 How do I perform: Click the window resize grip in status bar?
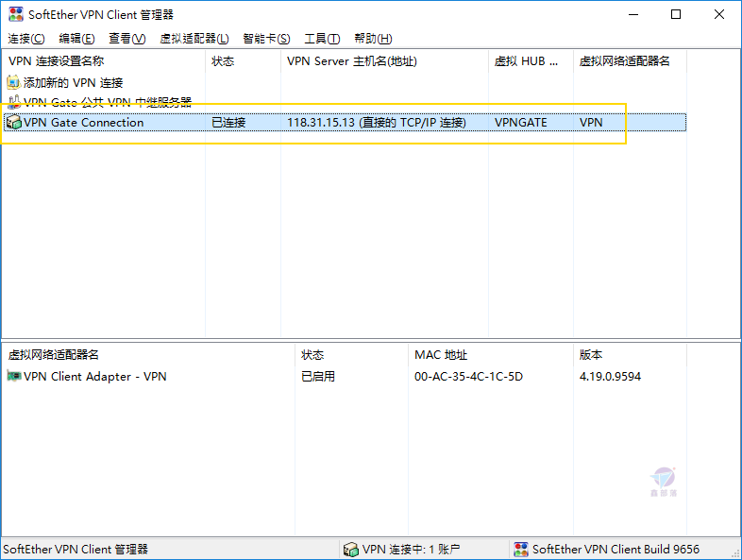pos(734,552)
